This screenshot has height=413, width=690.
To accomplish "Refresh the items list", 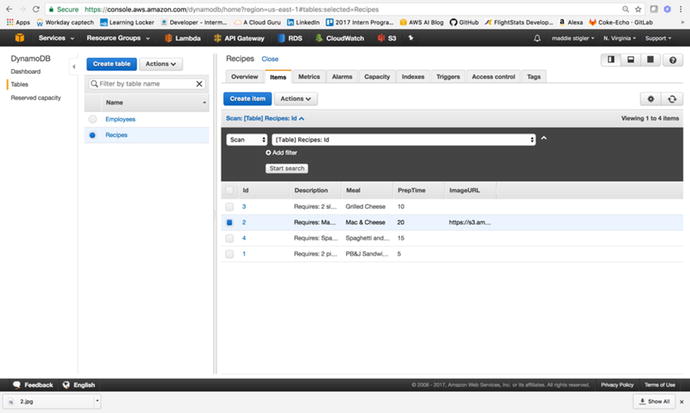I will click(x=672, y=99).
